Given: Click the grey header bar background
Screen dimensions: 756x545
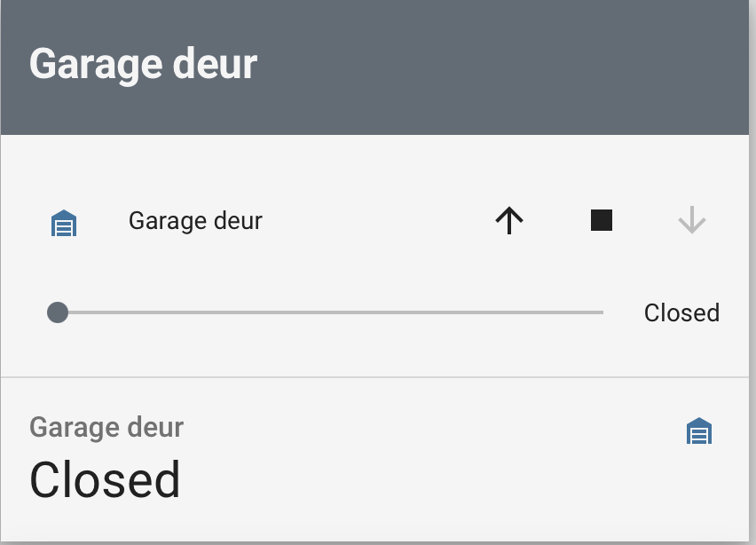Looking at the screenshot, I should (x=482, y=67).
